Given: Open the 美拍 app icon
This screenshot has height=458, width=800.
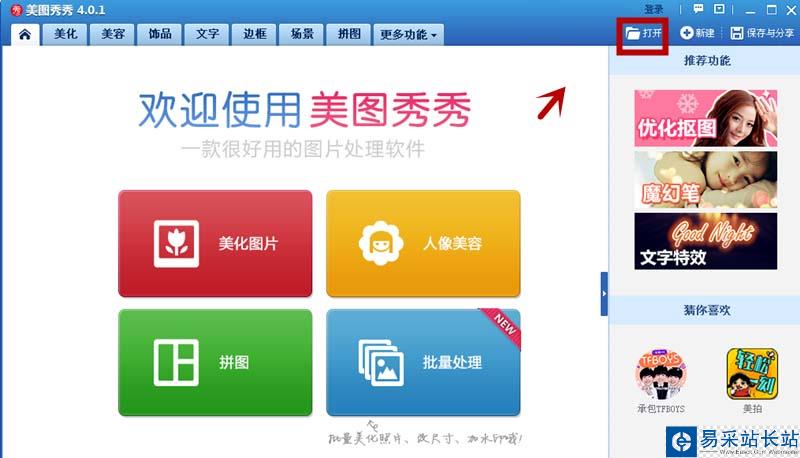Looking at the screenshot, I should tap(752, 374).
